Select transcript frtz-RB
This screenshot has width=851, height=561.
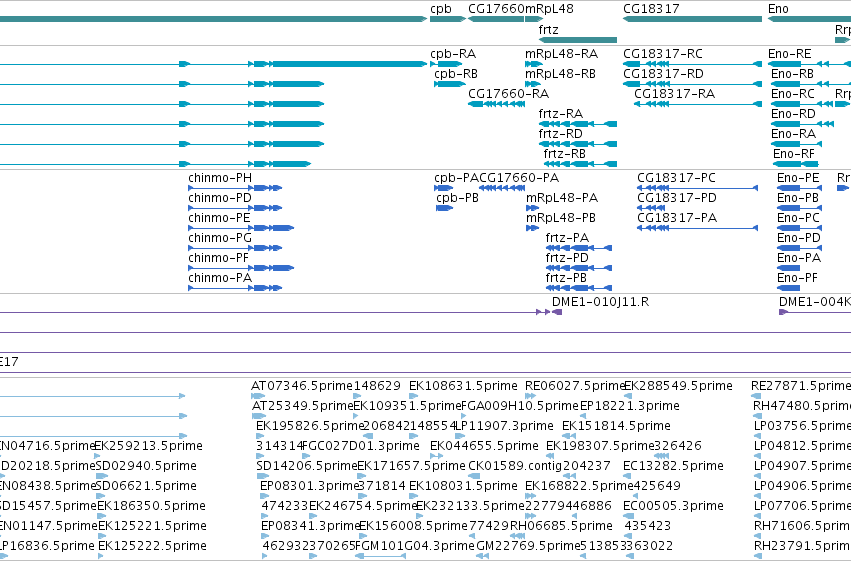[x=564, y=155]
